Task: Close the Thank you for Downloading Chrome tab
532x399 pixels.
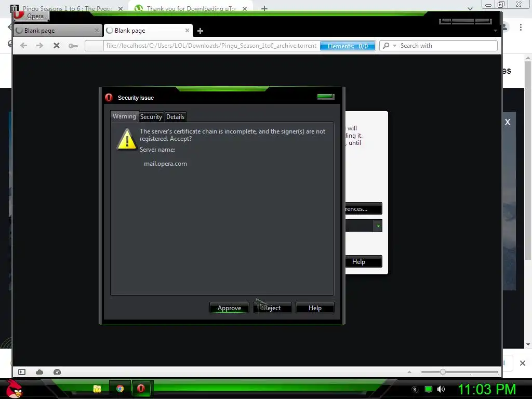Action: tap(245, 9)
